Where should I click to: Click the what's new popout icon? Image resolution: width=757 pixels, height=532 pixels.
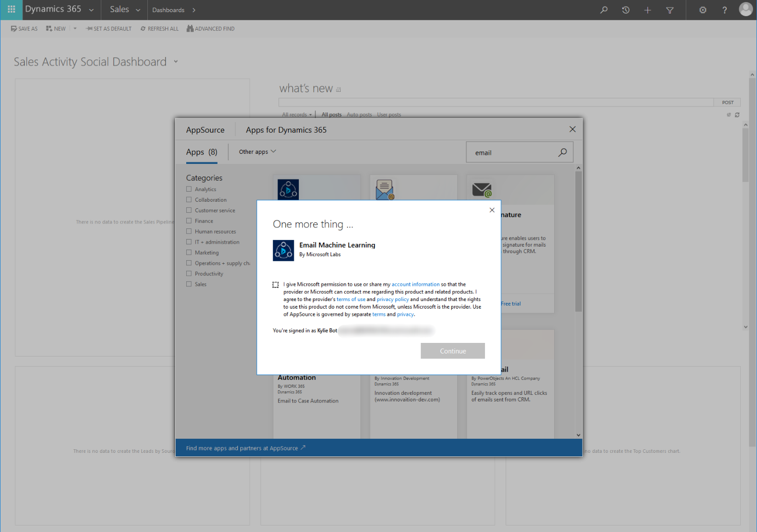[339, 90]
